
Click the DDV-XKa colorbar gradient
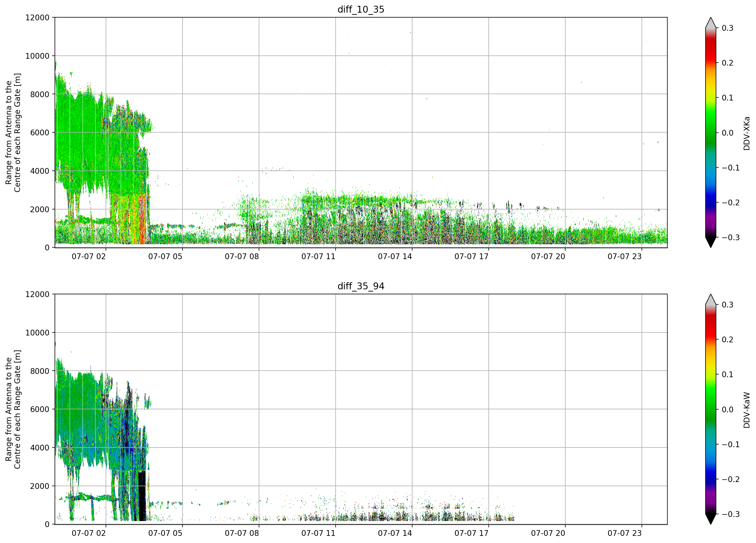click(x=710, y=132)
